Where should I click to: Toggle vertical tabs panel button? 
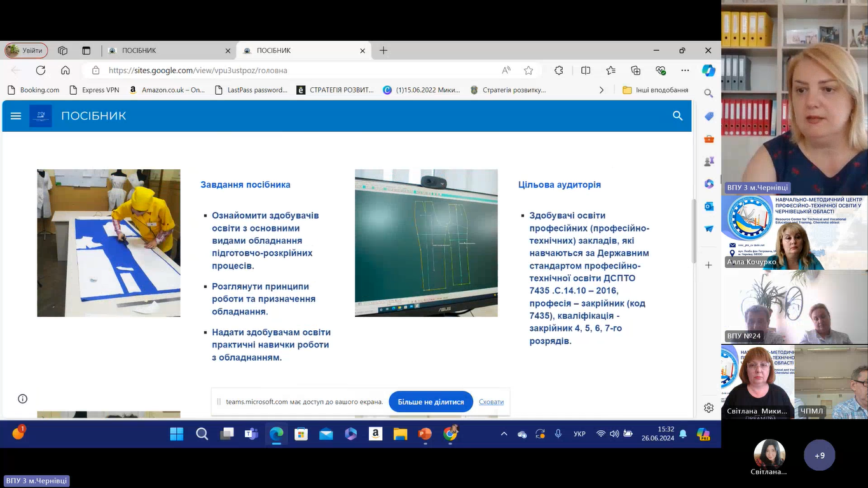(86, 51)
